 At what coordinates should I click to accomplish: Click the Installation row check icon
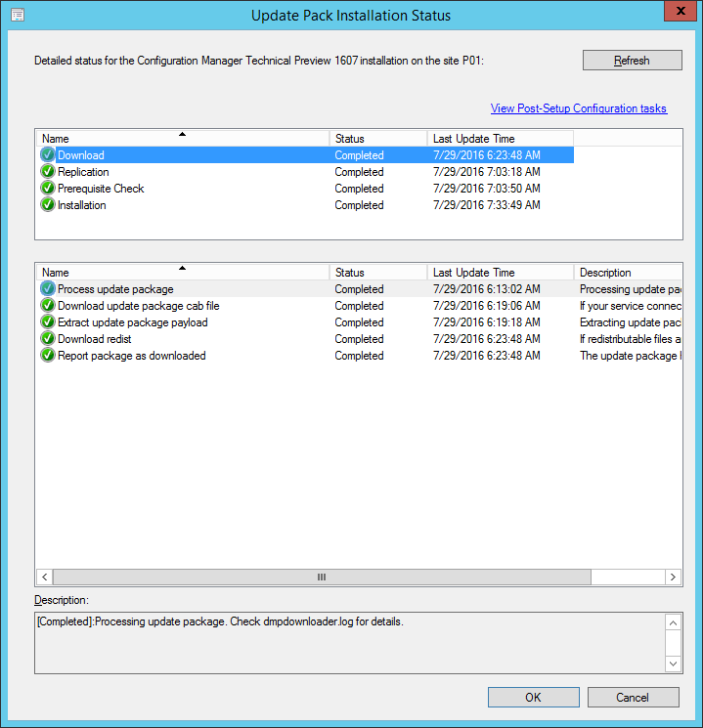tap(47, 205)
